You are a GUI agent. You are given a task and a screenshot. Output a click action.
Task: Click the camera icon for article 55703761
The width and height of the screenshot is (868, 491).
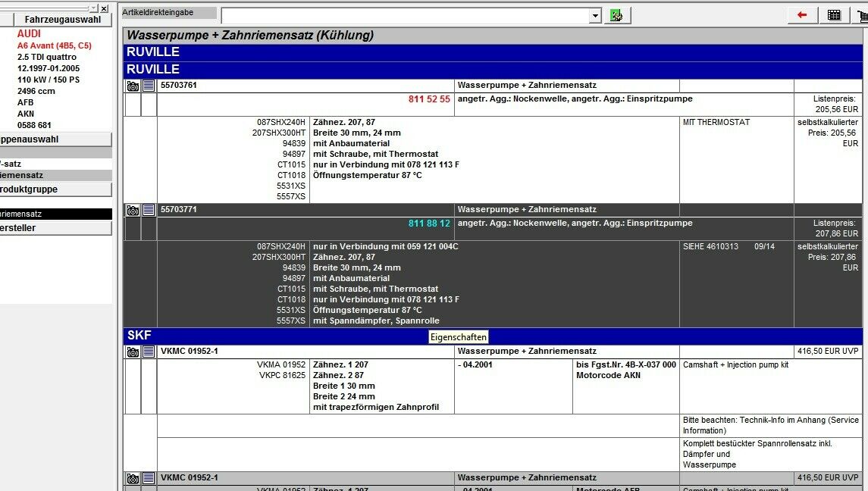(133, 86)
